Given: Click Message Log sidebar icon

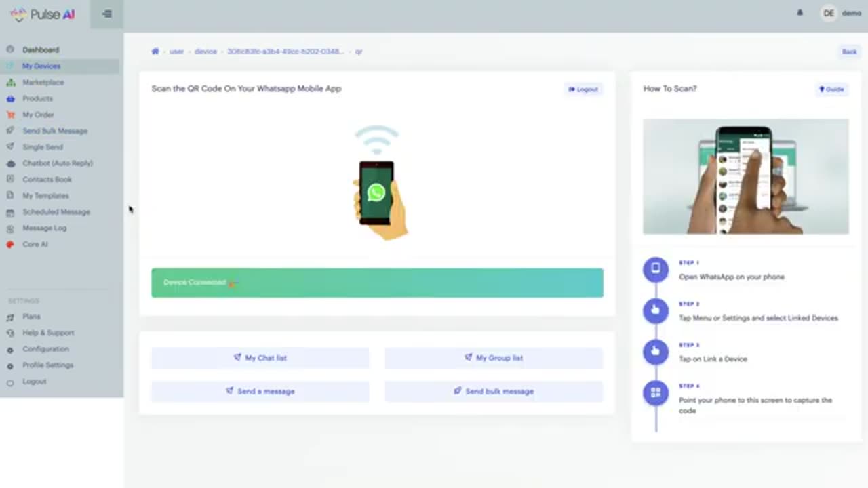Looking at the screenshot, I should pos(10,228).
